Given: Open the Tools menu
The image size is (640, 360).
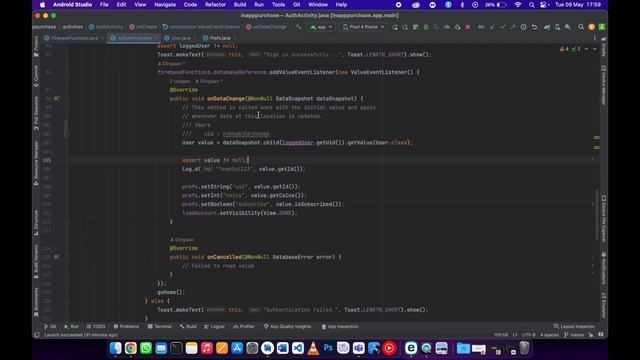Looking at the screenshot, I should click(x=278, y=5).
